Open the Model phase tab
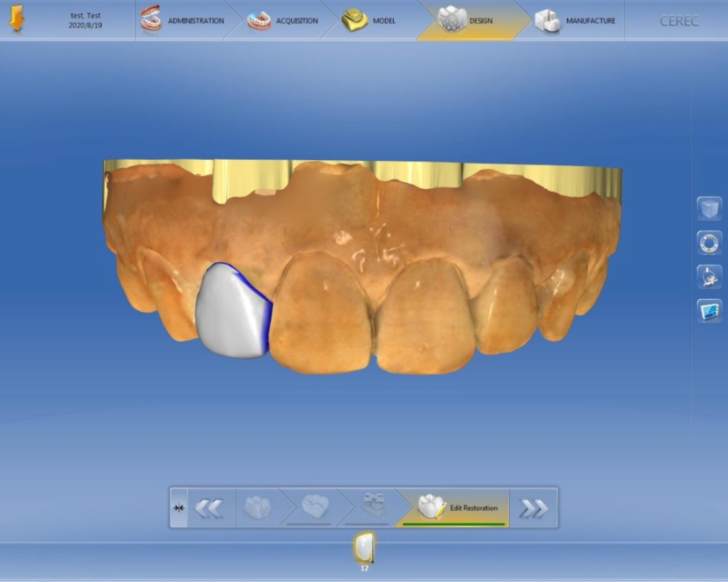The height and width of the screenshot is (582, 728). pos(370,20)
